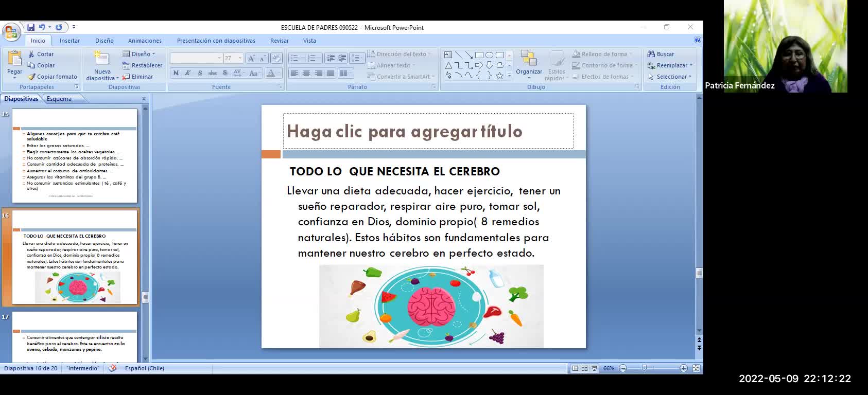The image size is (868, 395).
Task: Reset slide with Restablecer
Action: point(142,65)
